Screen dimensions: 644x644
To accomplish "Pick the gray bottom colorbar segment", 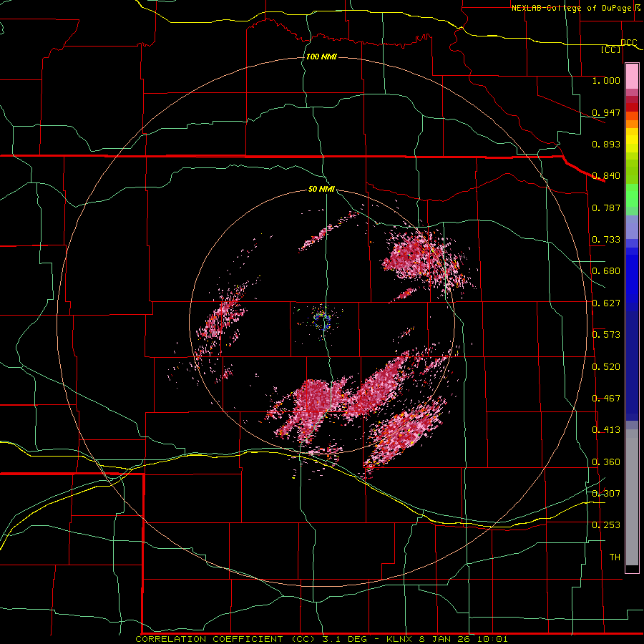I will tap(632, 497).
